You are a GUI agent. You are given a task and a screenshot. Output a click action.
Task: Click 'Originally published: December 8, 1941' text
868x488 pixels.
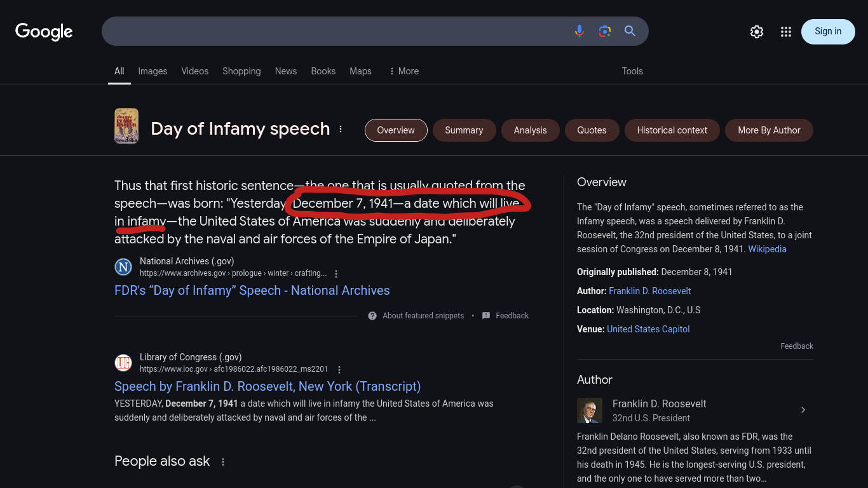tap(654, 272)
